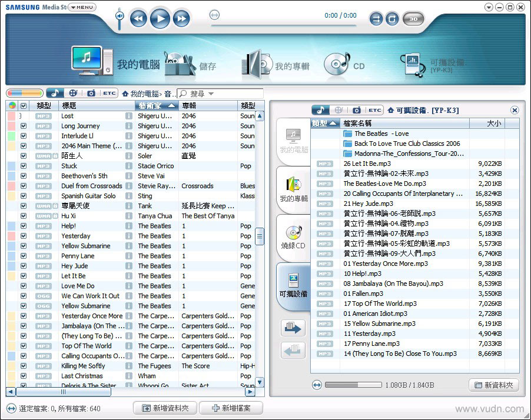Open info icon for Top Of The World

point(129,346)
